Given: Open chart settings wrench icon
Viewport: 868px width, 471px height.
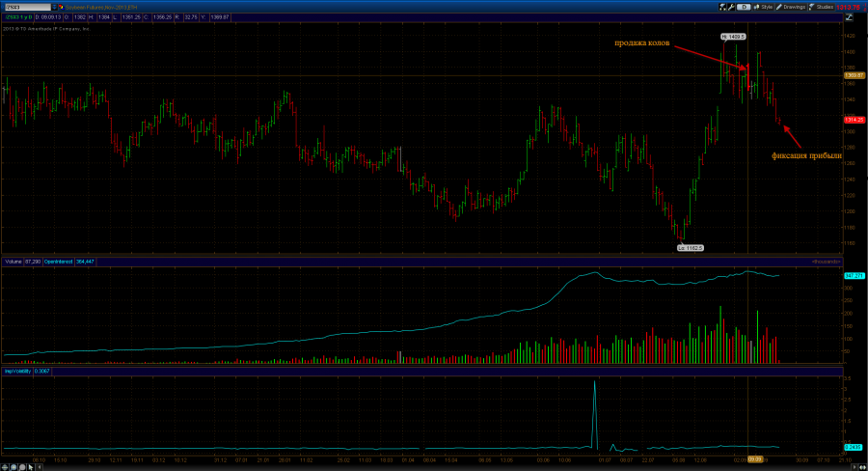Looking at the screenshot, I should pos(731,7).
